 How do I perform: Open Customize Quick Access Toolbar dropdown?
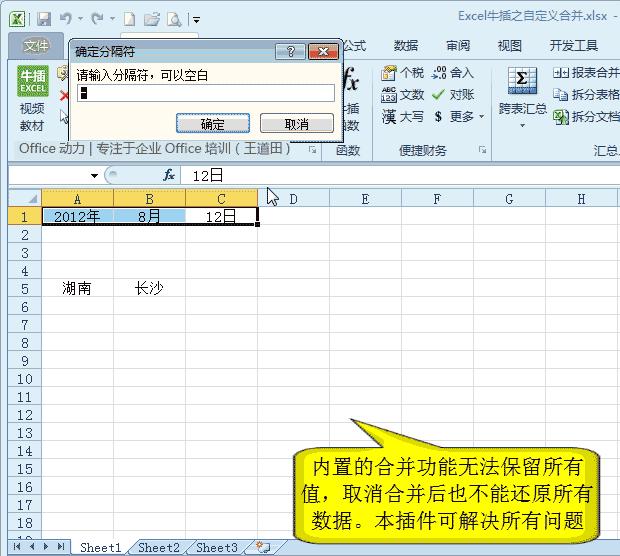point(196,19)
